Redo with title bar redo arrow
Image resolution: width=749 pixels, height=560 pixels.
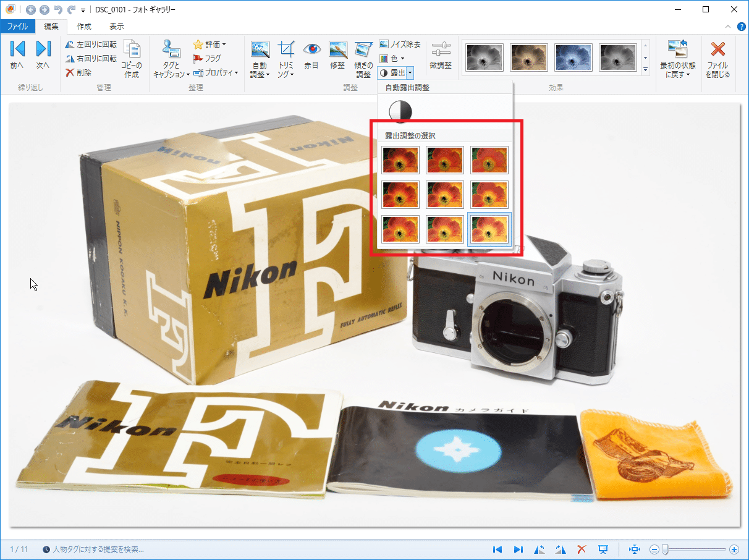click(72, 10)
